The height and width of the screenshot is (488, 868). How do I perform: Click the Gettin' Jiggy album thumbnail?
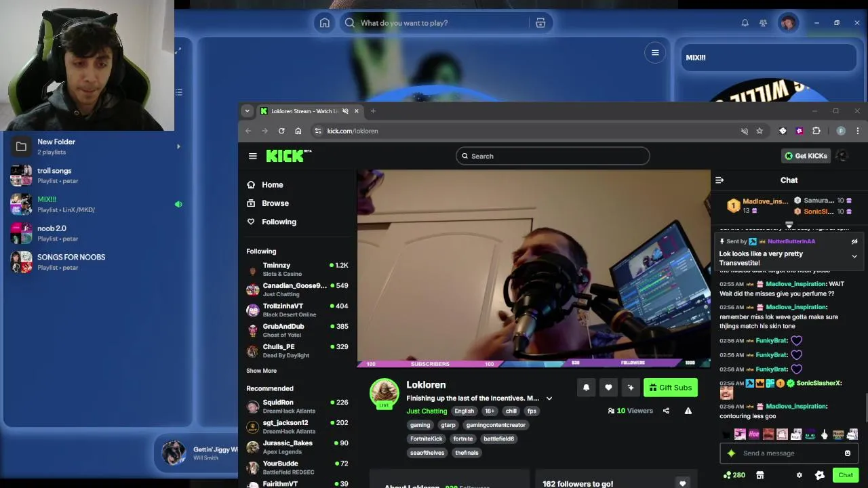pyautogui.click(x=173, y=453)
